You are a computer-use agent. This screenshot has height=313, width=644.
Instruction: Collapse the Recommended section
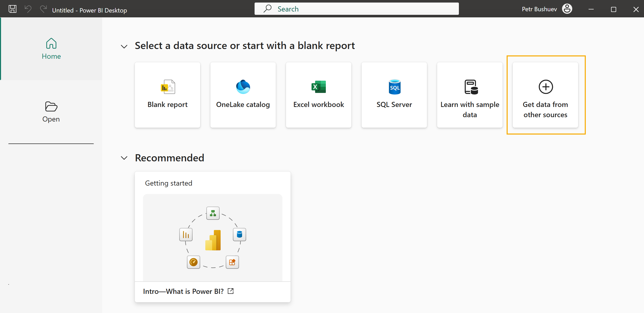click(124, 158)
